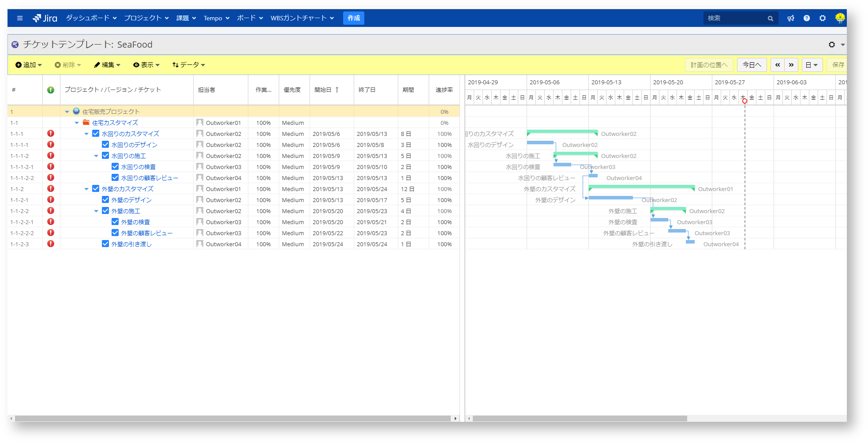Screen dimensions: 868x443
Task: Open the ボード menu
Action: [x=250, y=18]
